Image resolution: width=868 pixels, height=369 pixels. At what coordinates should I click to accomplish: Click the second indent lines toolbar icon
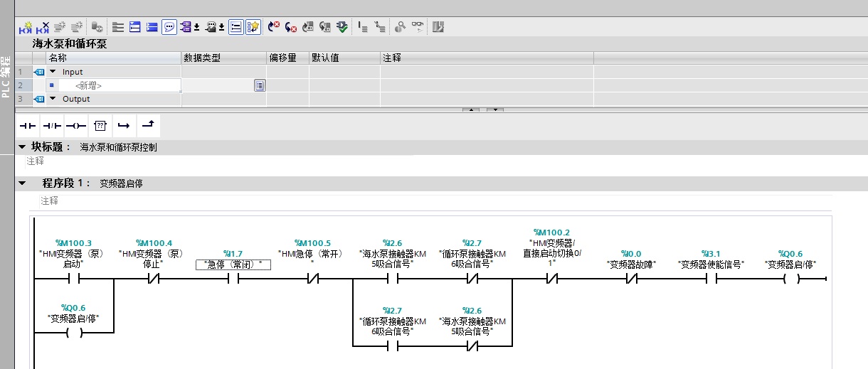tap(380, 27)
